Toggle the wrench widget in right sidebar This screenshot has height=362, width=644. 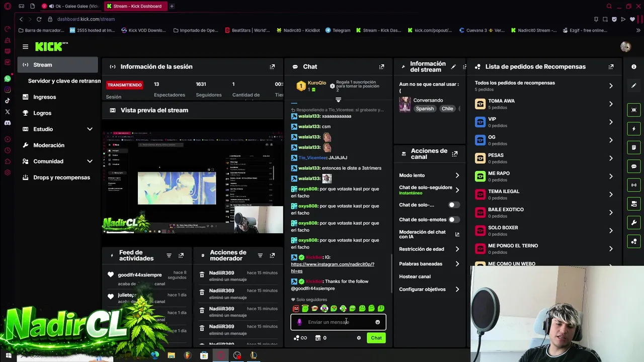(634, 223)
